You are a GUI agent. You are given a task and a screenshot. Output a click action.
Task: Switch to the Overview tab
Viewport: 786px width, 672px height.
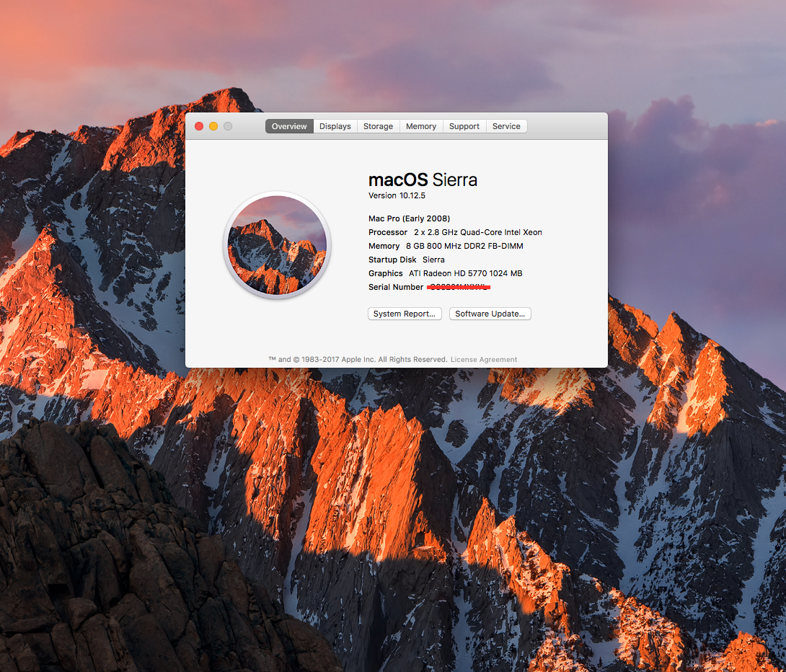(289, 126)
